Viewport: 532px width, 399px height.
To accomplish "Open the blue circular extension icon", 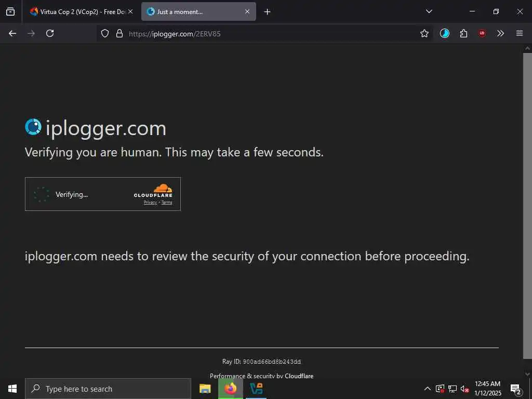I will pos(445,33).
